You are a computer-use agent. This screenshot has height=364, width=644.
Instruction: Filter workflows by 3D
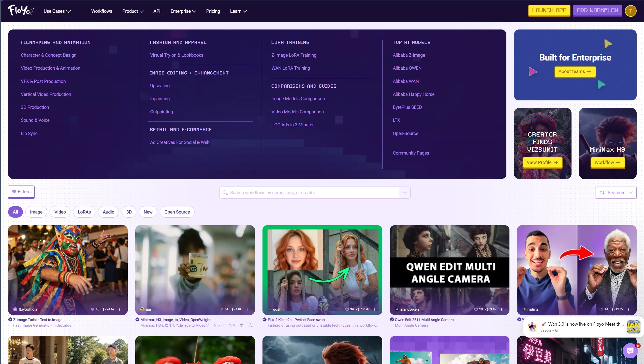129,212
